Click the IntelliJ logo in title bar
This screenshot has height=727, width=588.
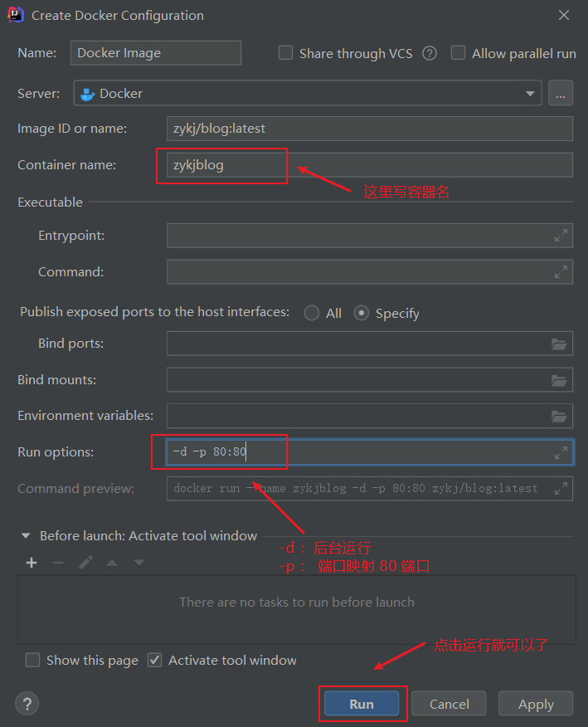(15, 15)
